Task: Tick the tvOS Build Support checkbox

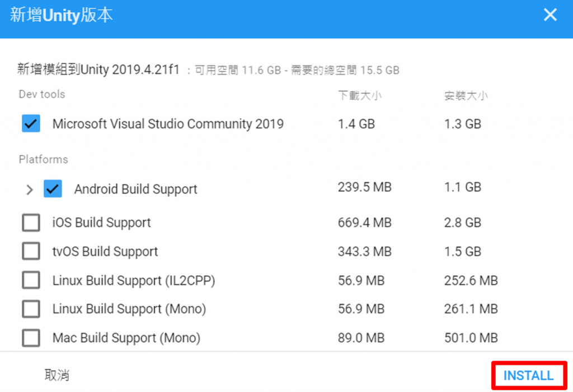Action: click(31, 251)
